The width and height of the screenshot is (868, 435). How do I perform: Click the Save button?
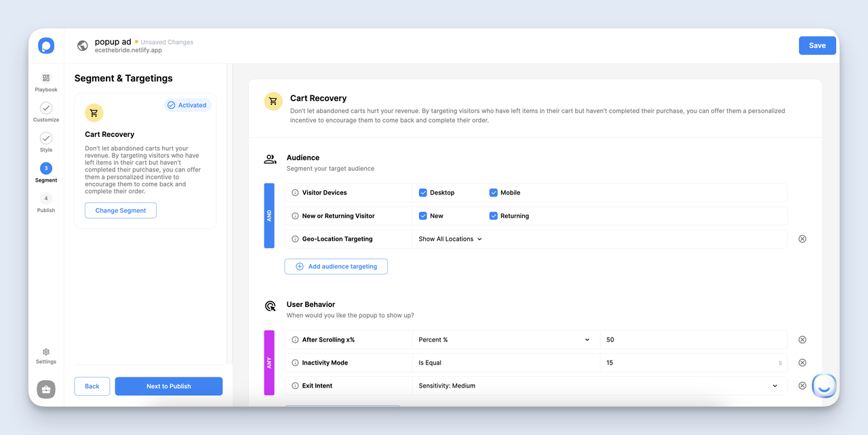(817, 45)
